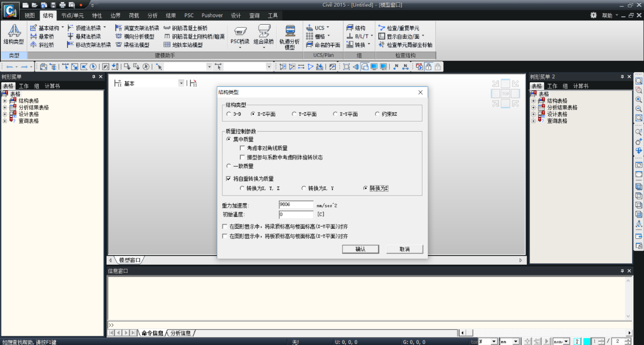This screenshot has width=644, height=345.
Task: Click the 取消 button
Action: (404, 249)
